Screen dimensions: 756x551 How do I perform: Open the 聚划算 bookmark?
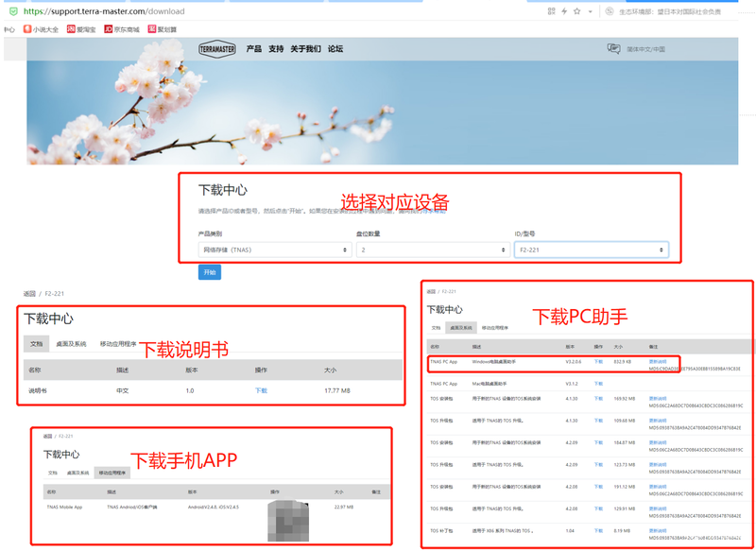[x=163, y=29]
